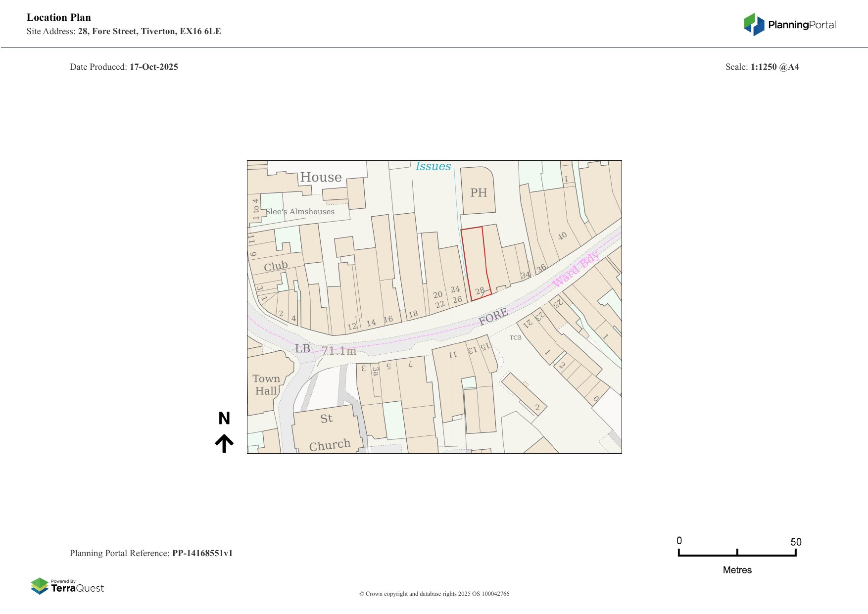This screenshot has height=614, width=868.
Task: Click the TCB marker on map
Action: tap(515, 338)
